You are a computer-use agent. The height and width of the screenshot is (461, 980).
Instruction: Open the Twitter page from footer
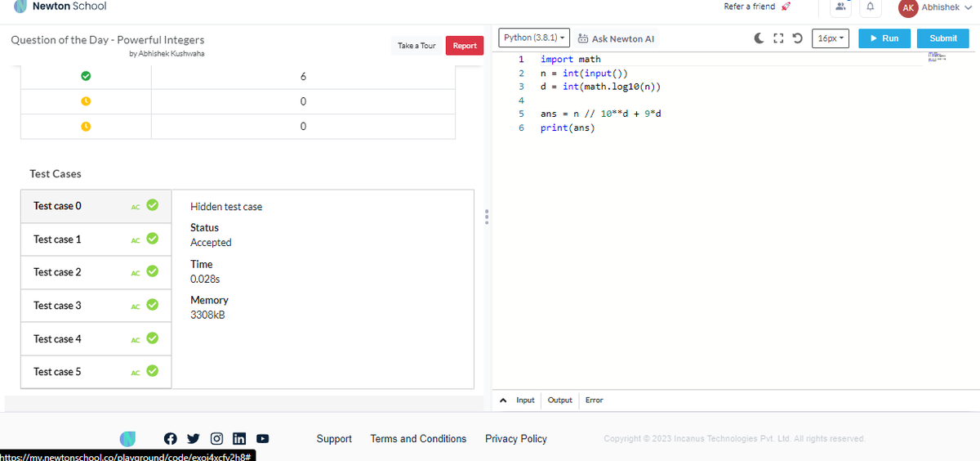coord(193,438)
